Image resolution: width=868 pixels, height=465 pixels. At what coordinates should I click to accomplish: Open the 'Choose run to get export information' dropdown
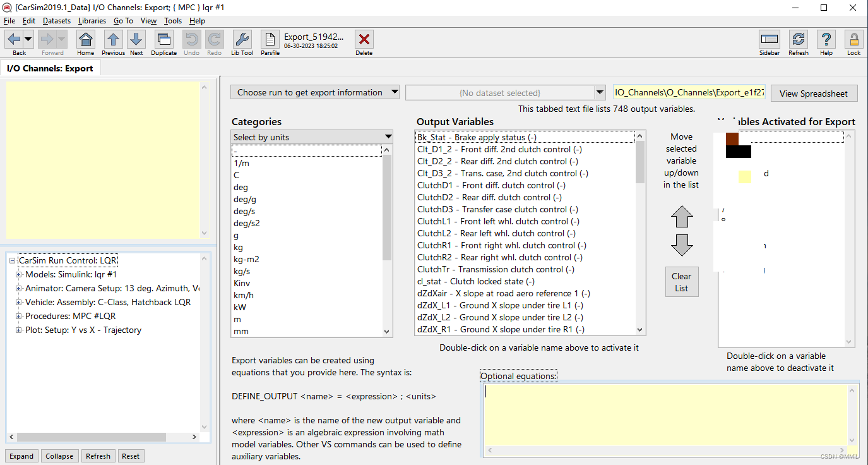pyautogui.click(x=315, y=92)
